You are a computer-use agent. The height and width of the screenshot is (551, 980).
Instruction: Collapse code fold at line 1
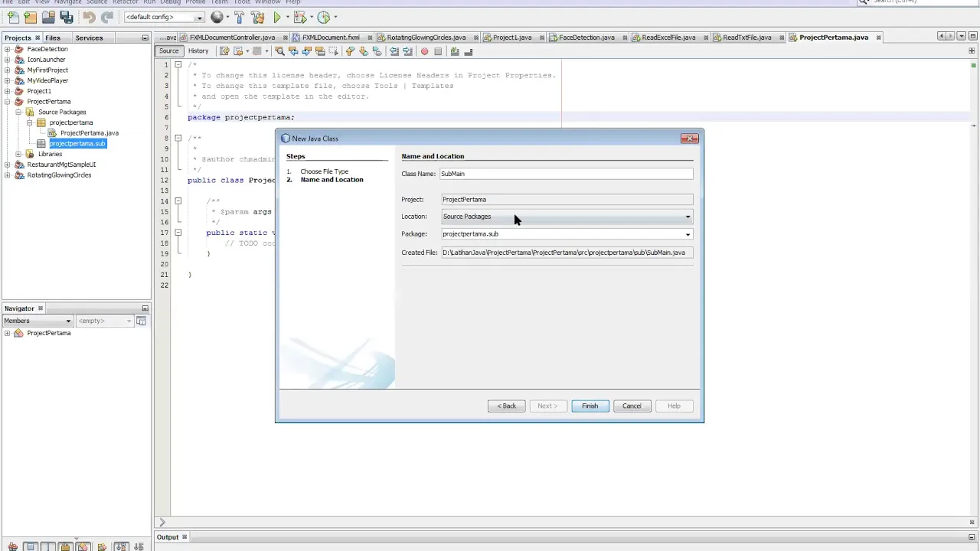[x=178, y=65]
